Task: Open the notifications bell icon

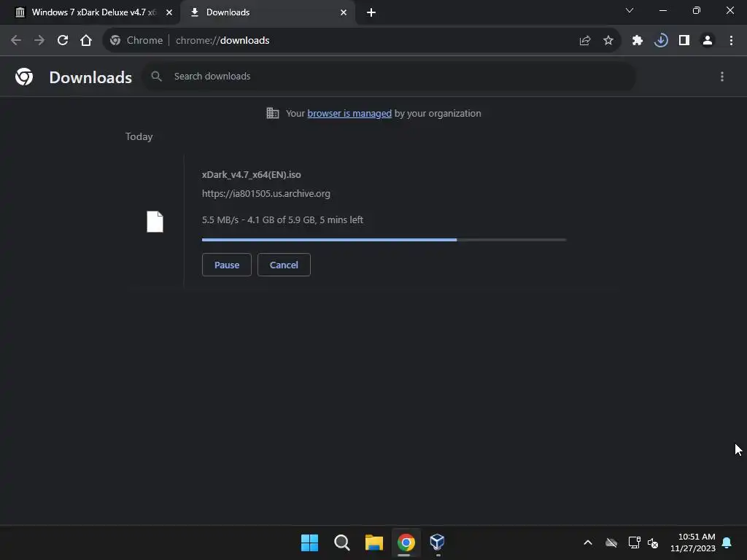Action: (727, 542)
